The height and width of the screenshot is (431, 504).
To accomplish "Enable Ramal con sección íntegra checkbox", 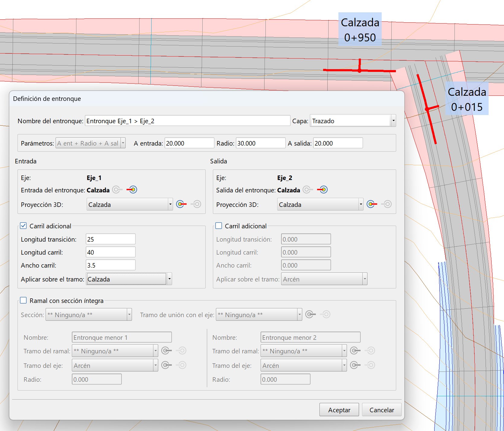I will coord(23,300).
